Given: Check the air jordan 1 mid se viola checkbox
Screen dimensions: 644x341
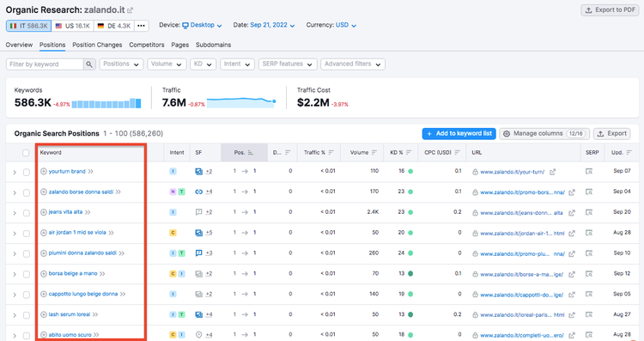Looking at the screenshot, I should click(27, 234).
